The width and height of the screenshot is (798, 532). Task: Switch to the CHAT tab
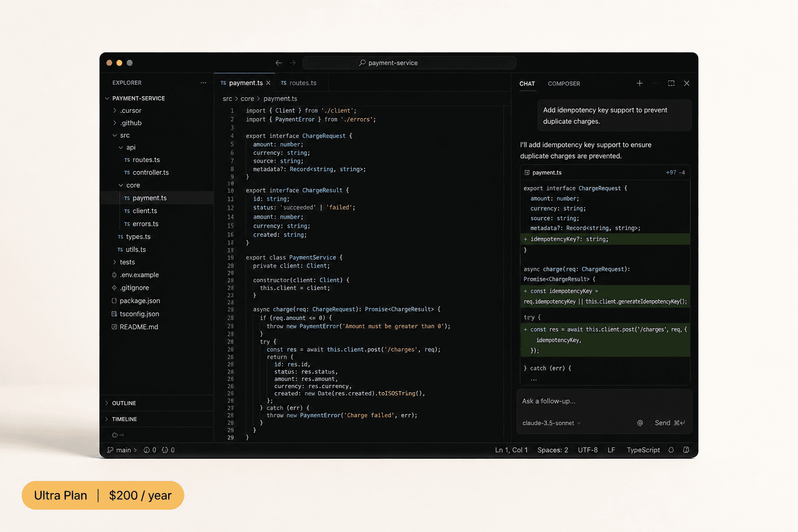pyautogui.click(x=527, y=84)
